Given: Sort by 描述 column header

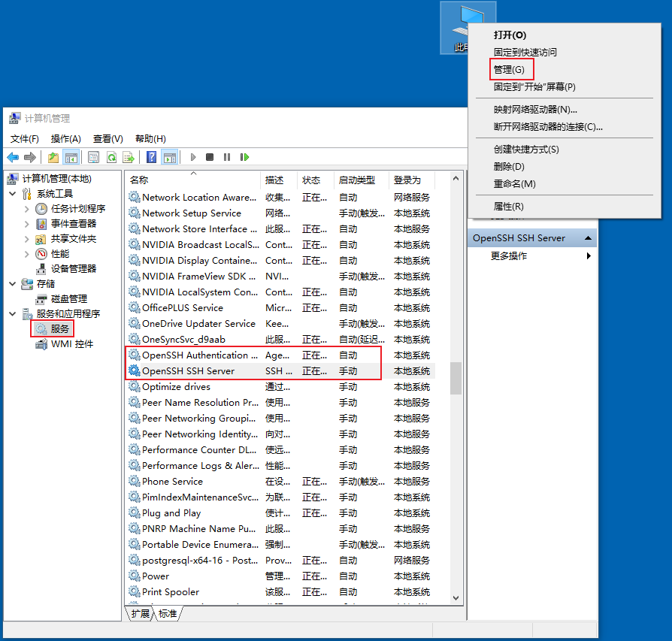Looking at the screenshot, I should pos(279,180).
